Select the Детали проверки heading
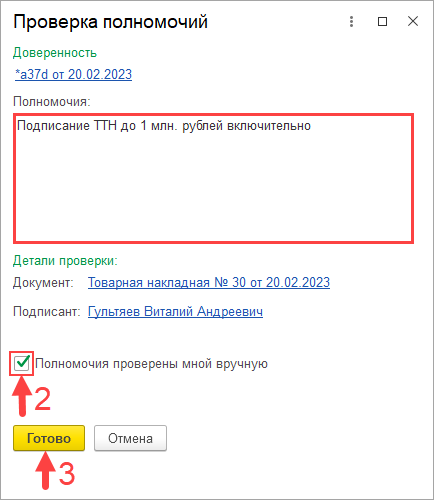This screenshot has width=434, height=500. pos(65,261)
